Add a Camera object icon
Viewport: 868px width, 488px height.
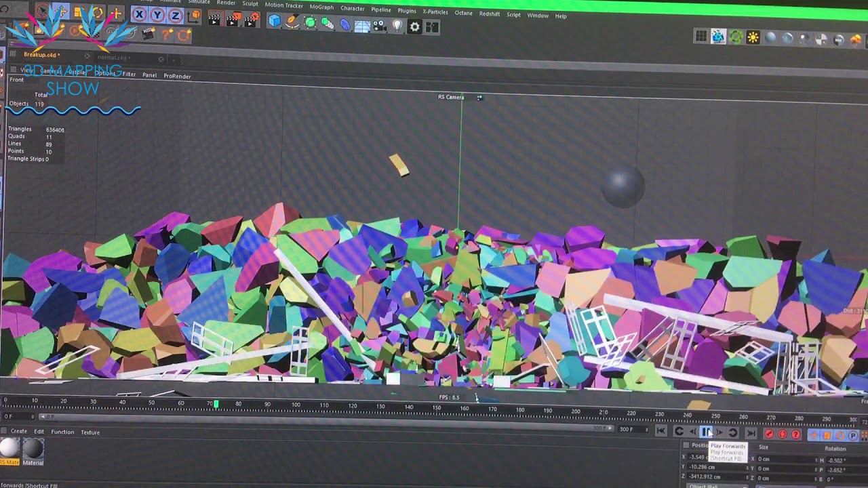(x=380, y=26)
